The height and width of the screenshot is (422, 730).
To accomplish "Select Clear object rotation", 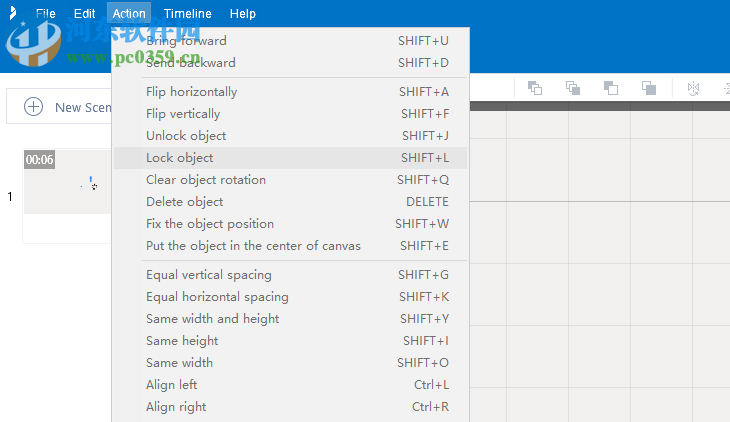I will coord(206,180).
